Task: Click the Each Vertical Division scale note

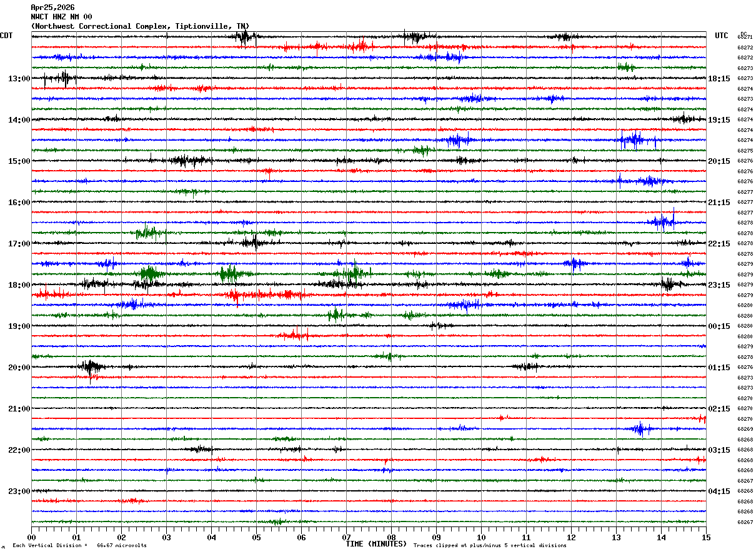Action: (79, 545)
